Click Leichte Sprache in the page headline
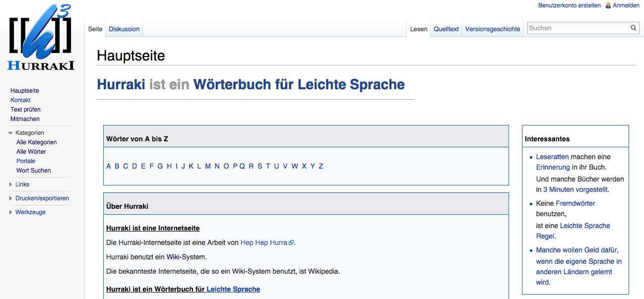The image size is (644, 299). pyautogui.click(x=351, y=84)
